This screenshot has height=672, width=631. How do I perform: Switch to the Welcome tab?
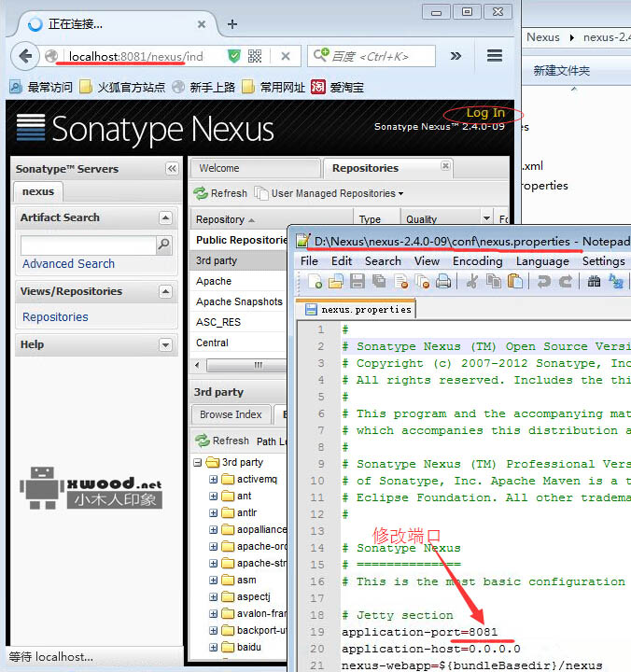click(x=255, y=168)
